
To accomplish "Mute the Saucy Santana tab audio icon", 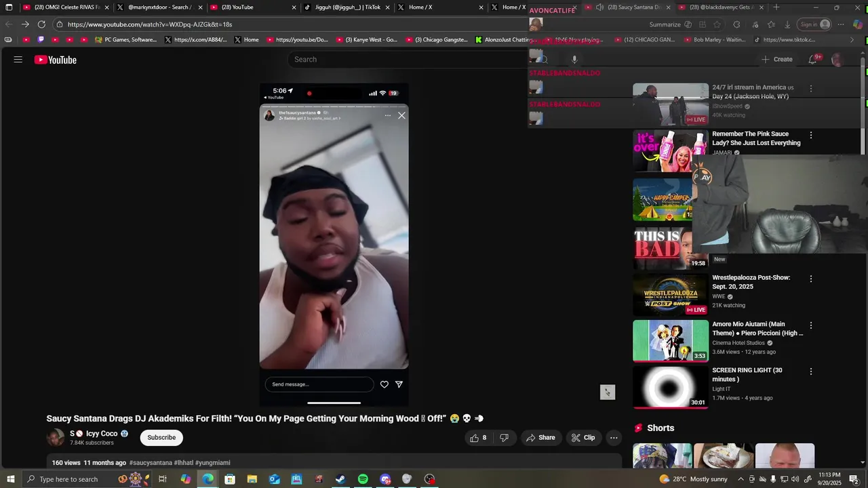I will (599, 7).
